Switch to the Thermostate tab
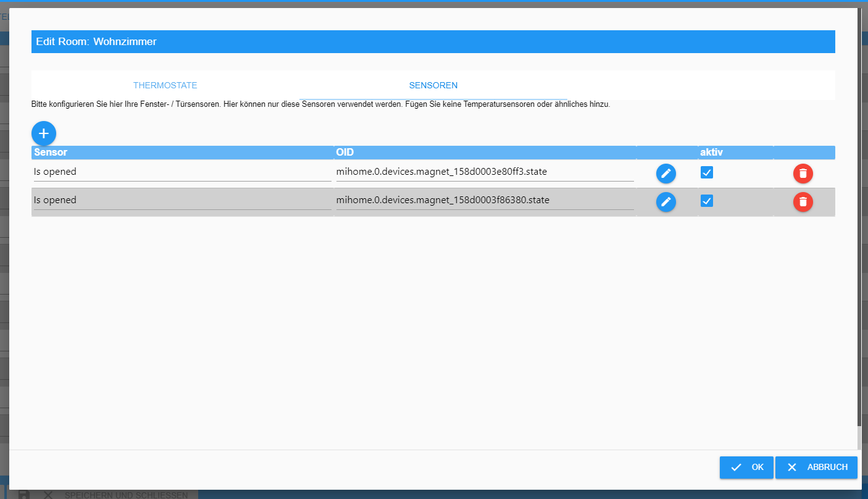The width and height of the screenshot is (868, 499). tap(165, 85)
